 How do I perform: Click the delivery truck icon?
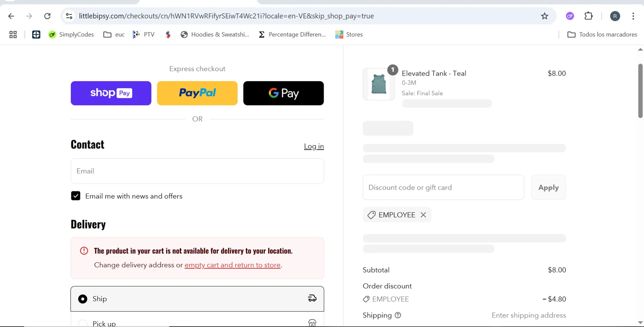[x=312, y=298]
